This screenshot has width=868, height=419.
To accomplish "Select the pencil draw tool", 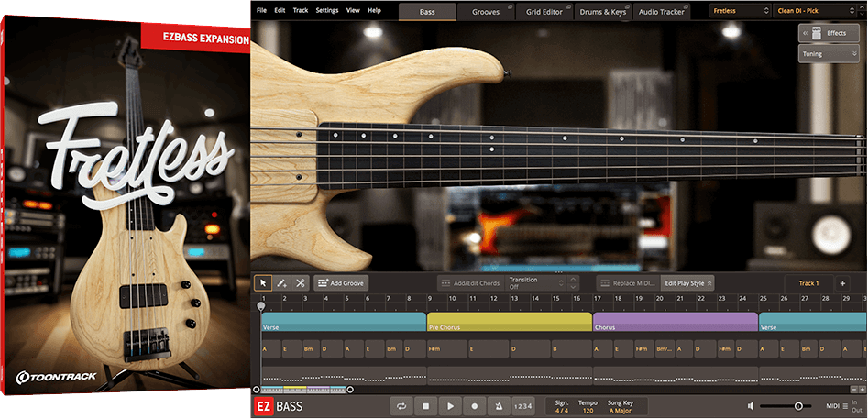I will click(281, 282).
